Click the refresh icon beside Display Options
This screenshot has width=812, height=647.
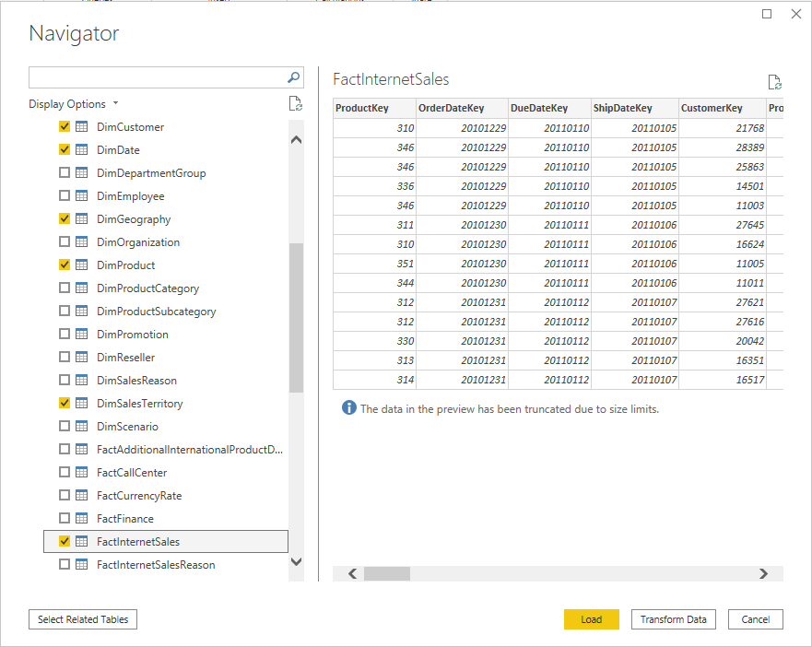(295, 104)
